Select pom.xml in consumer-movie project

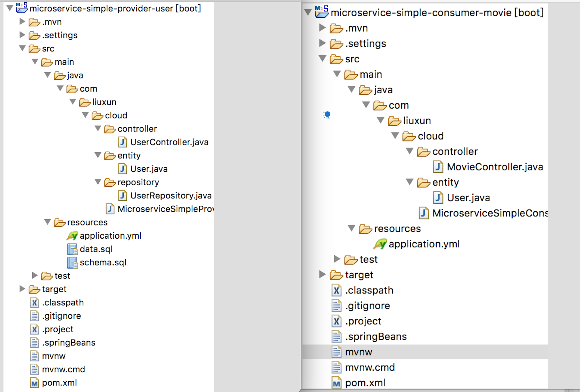point(365,383)
